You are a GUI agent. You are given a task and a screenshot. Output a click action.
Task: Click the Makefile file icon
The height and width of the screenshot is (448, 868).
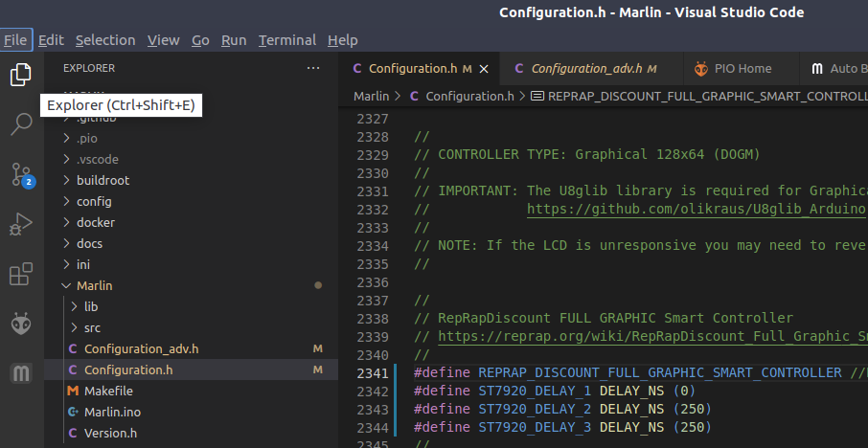coord(73,391)
